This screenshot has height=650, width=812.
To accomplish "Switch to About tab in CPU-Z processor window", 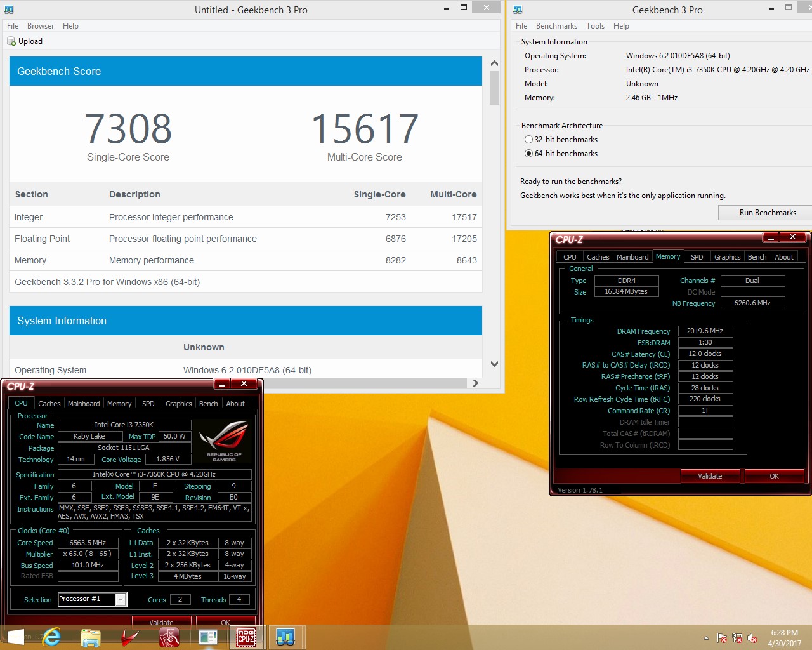I will click(235, 404).
